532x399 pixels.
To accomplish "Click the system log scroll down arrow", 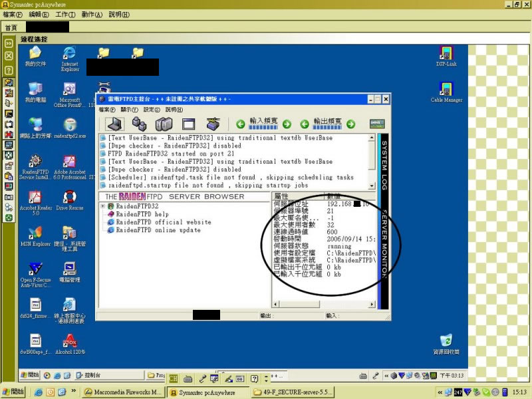I will tap(372, 186).
